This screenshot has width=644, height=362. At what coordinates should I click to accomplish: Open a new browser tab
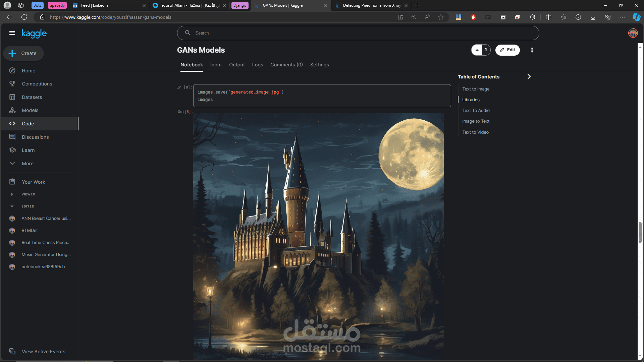[417, 5]
